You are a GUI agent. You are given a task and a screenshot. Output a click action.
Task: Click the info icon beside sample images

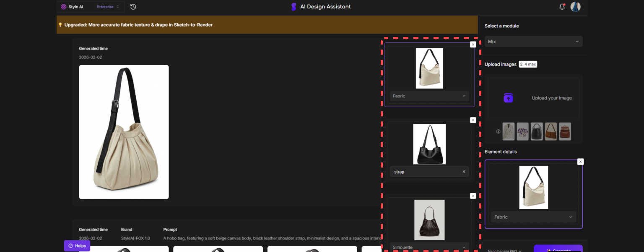click(498, 131)
